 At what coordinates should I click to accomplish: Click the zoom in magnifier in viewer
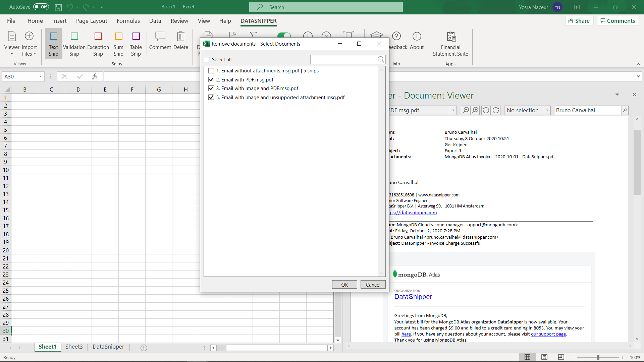475,110
